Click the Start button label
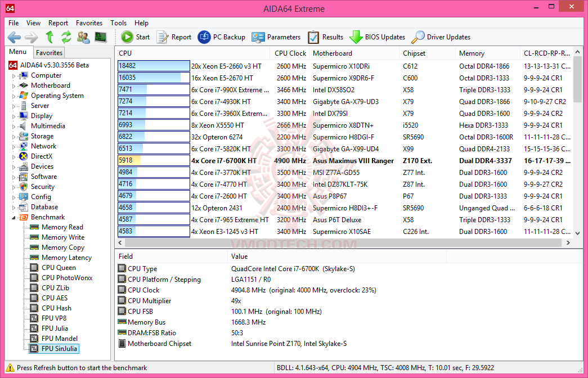This screenshot has width=588, height=378. coord(143,37)
